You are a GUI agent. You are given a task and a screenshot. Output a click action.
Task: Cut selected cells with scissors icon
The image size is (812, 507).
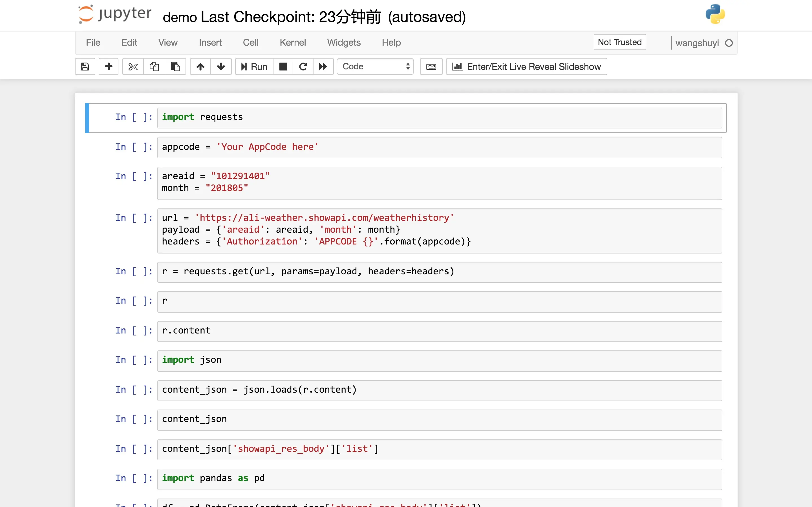click(133, 66)
